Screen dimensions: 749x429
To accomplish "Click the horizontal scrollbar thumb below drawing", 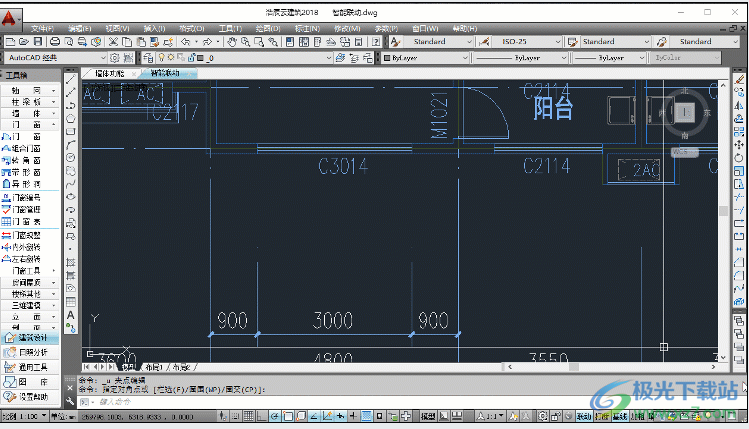I will pyautogui.click(x=574, y=367).
